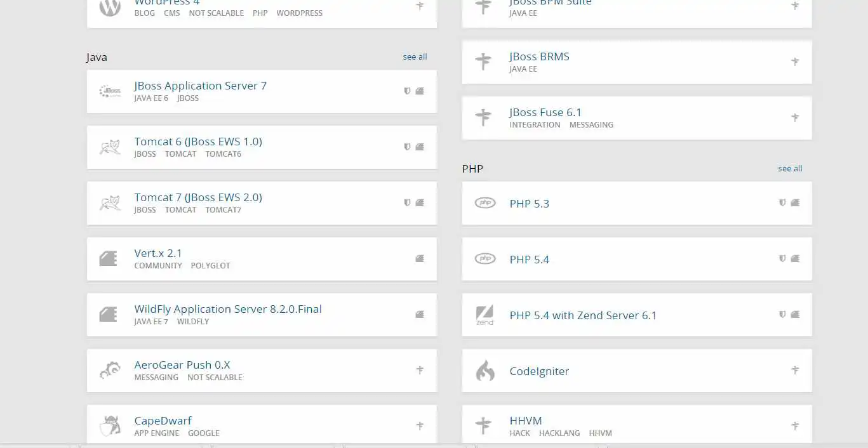This screenshot has width=868, height=448.
Task: Click the CapeDwarf viking logo
Action: pyautogui.click(x=110, y=426)
